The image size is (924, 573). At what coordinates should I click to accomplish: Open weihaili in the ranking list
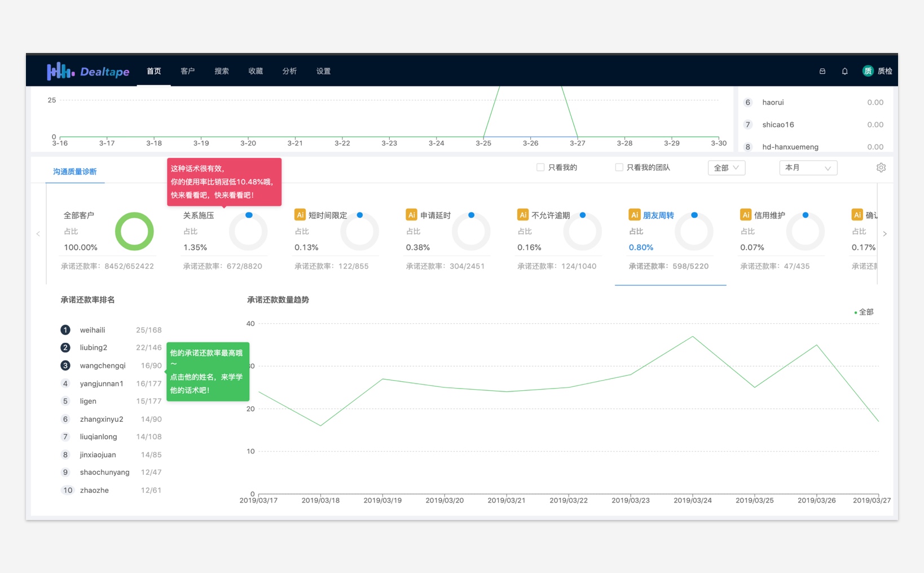click(x=93, y=330)
